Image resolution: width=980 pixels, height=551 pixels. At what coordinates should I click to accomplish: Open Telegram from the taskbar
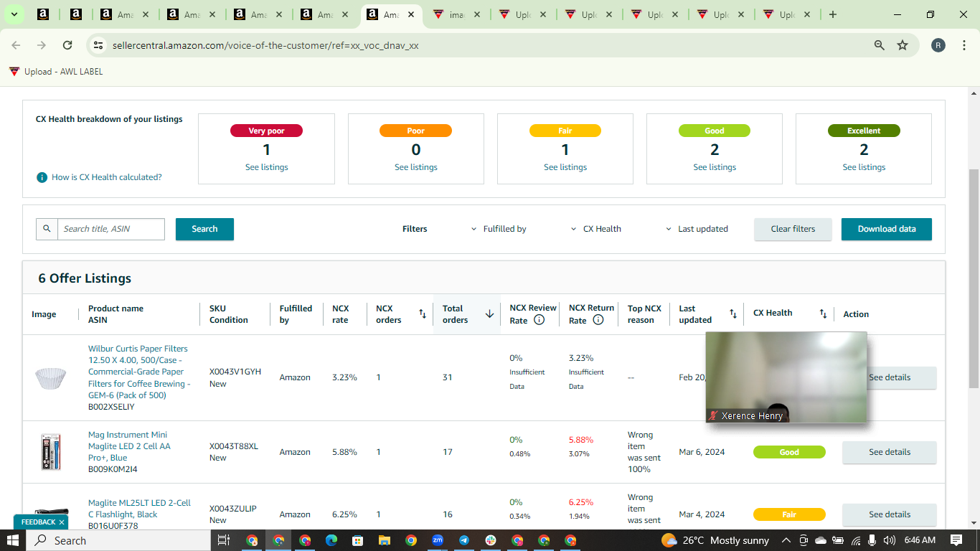464,540
